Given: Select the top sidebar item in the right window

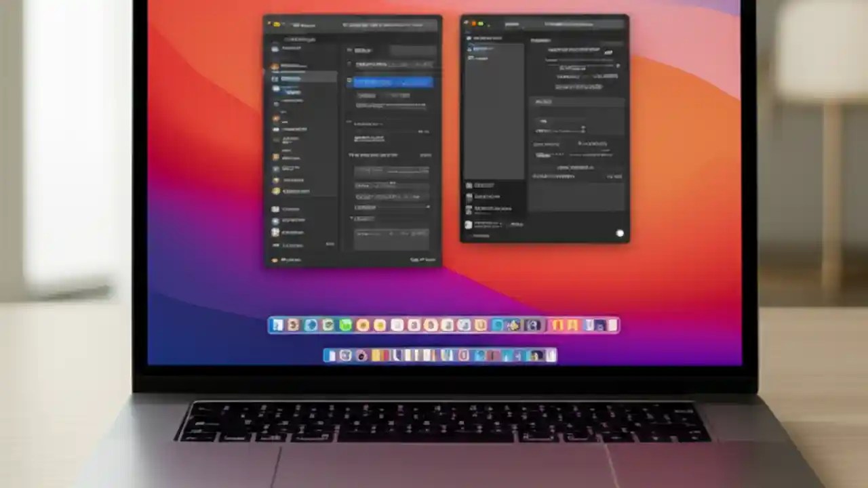Looking at the screenshot, I should (x=487, y=37).
